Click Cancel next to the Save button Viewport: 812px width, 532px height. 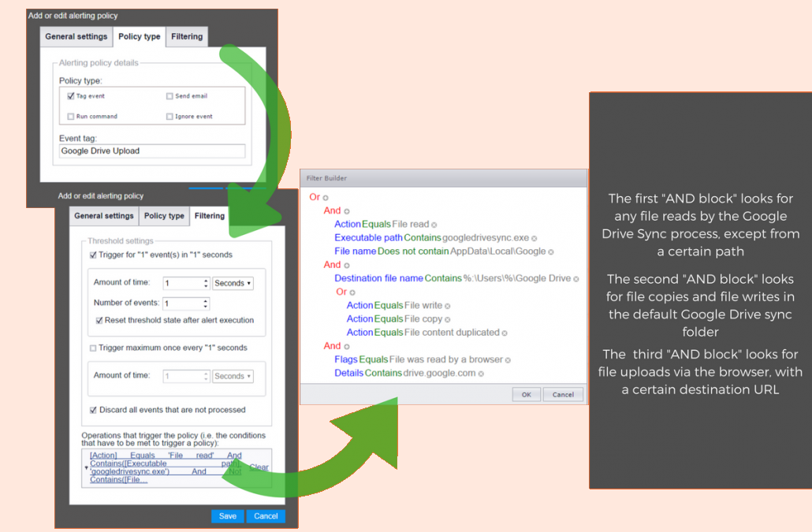coord(266,516)
